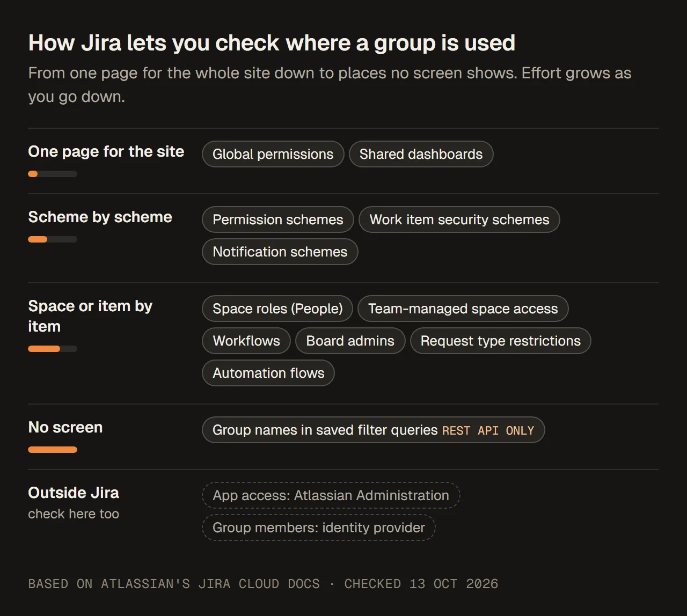The image size is (687, 616).
Task: Click the heading 'One page for the site'
Action: point(106,152)
